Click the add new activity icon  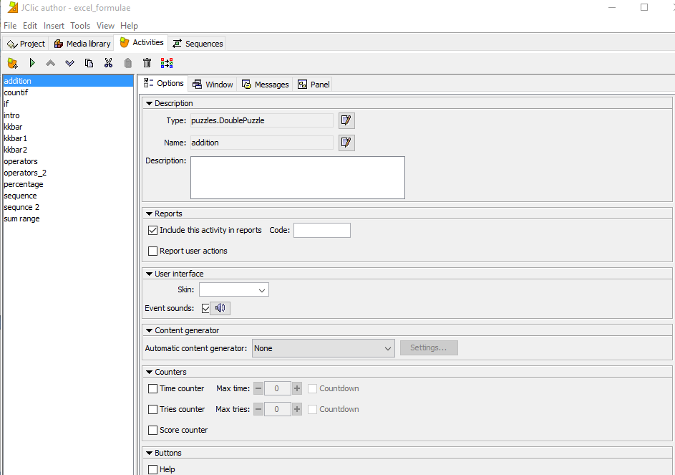[12, 63]
